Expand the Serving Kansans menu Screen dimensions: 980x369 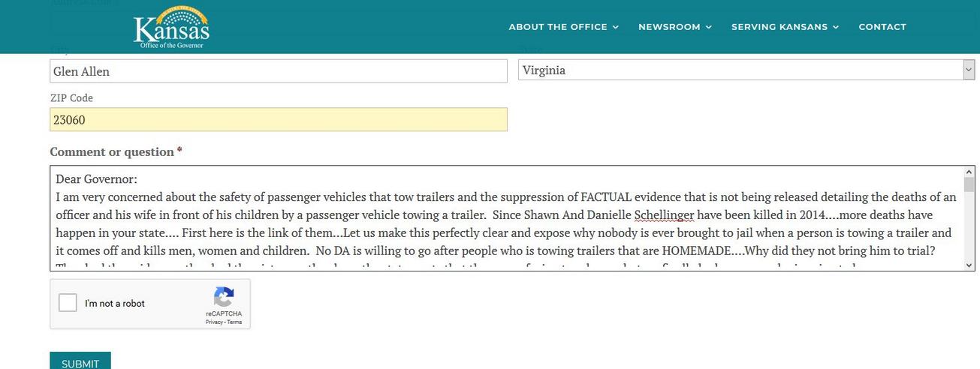point(785,27)
